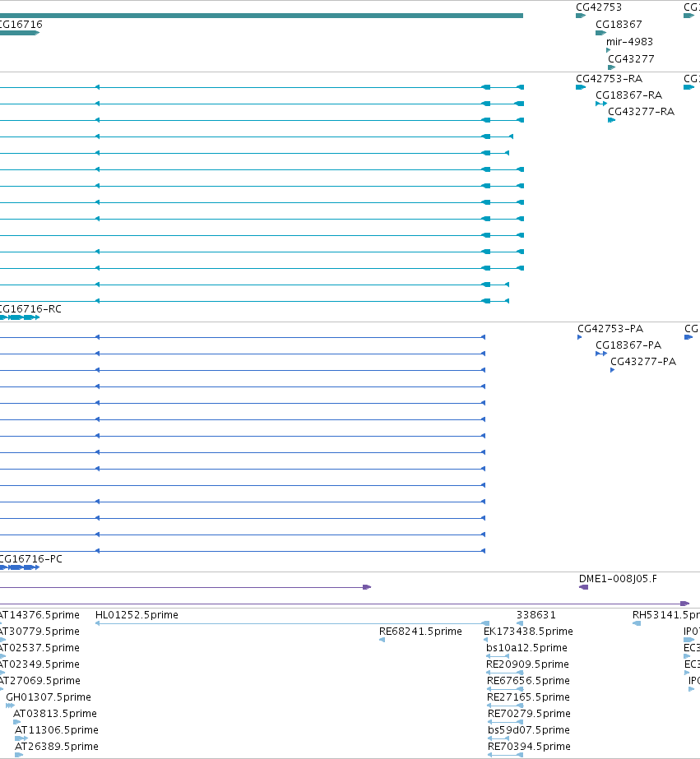Click the CG16716-RC transcript label
This screenshot has height=759, width=700.
pyautogui.click(x=30, y=309)
